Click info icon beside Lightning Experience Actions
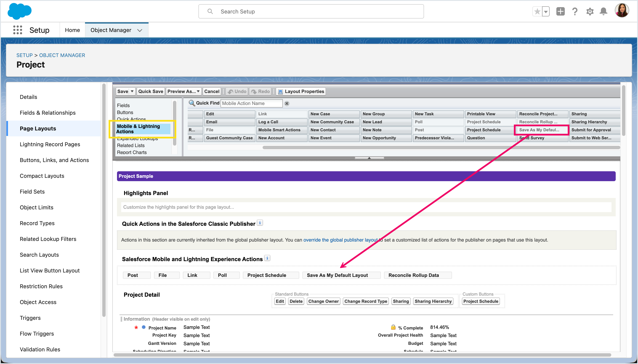638x364 pixels. tap(267, 258)
